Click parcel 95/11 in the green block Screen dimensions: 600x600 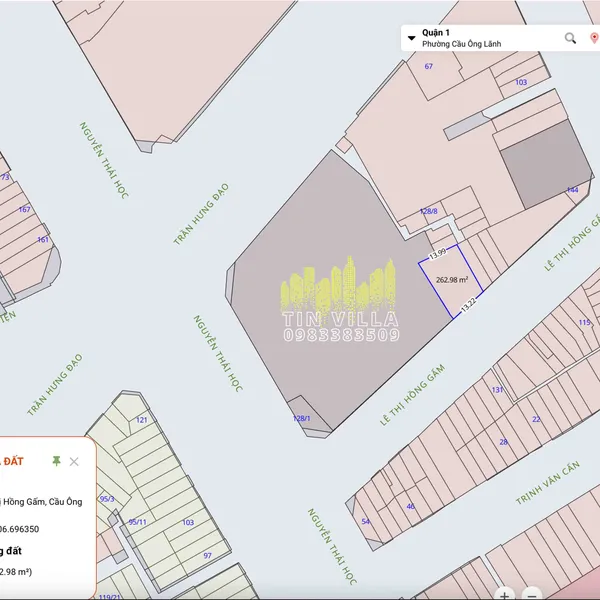point(138,521)
